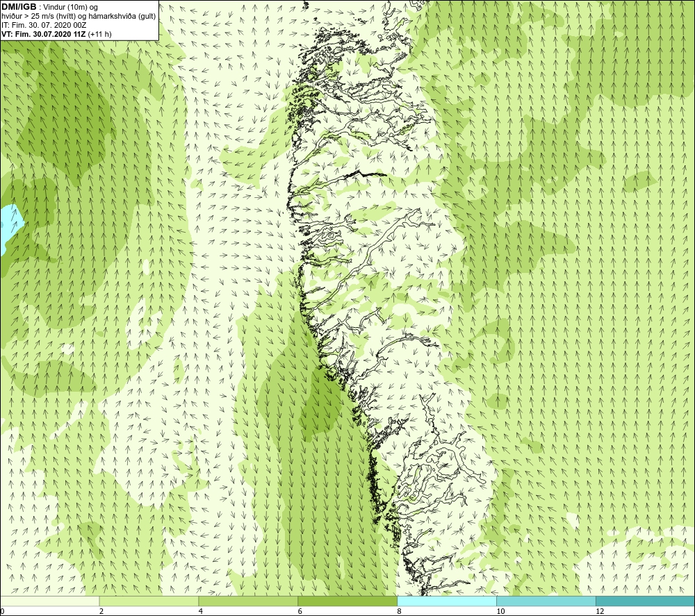Click the '8' label under the color scale

[x=400, y=612]
